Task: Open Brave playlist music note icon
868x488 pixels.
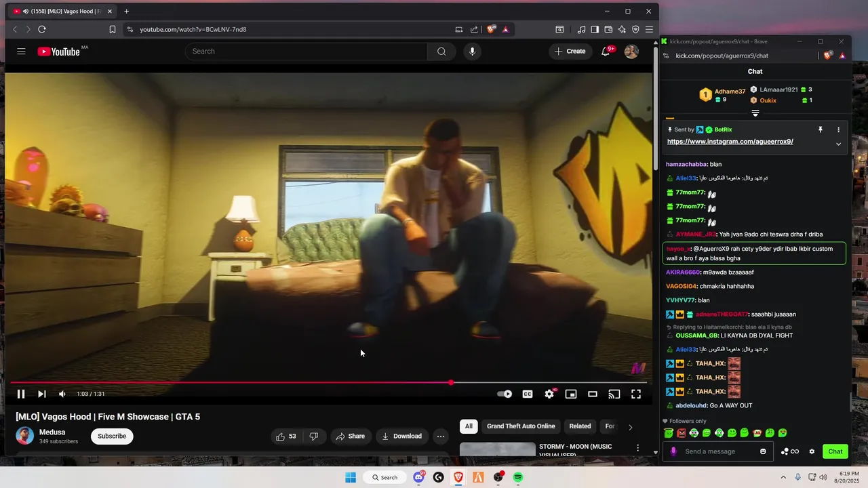Action: tap(581, 29)
